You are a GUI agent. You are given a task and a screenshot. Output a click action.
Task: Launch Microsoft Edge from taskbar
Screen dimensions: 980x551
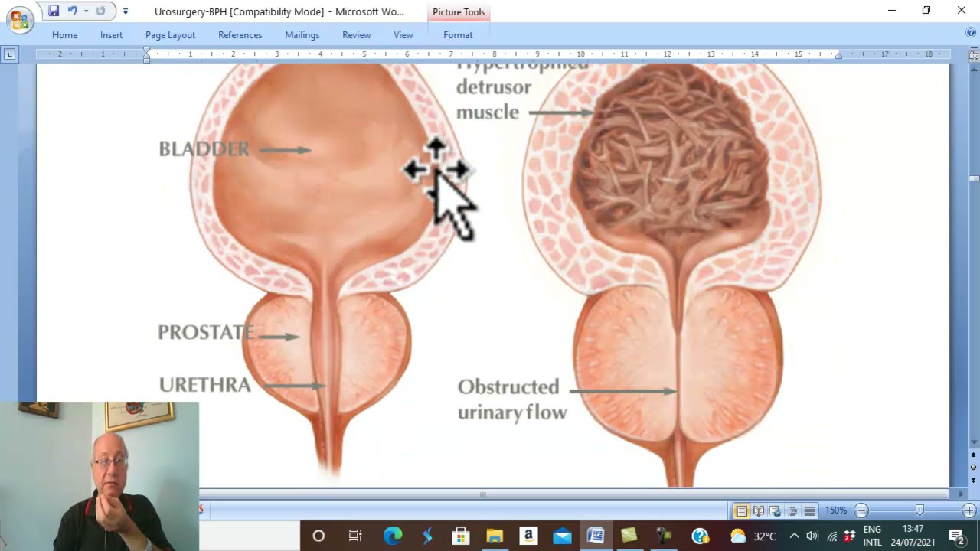393,536
